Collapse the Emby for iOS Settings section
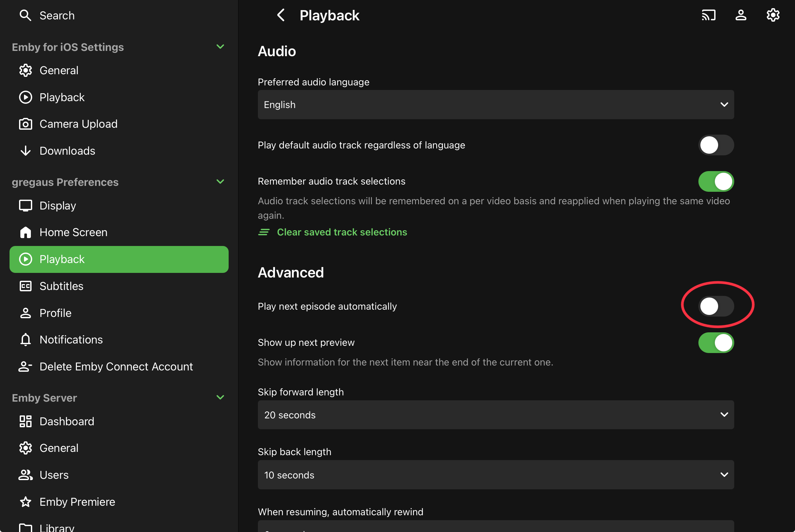Viewport: 795px width, 532px height. (220, 47)
